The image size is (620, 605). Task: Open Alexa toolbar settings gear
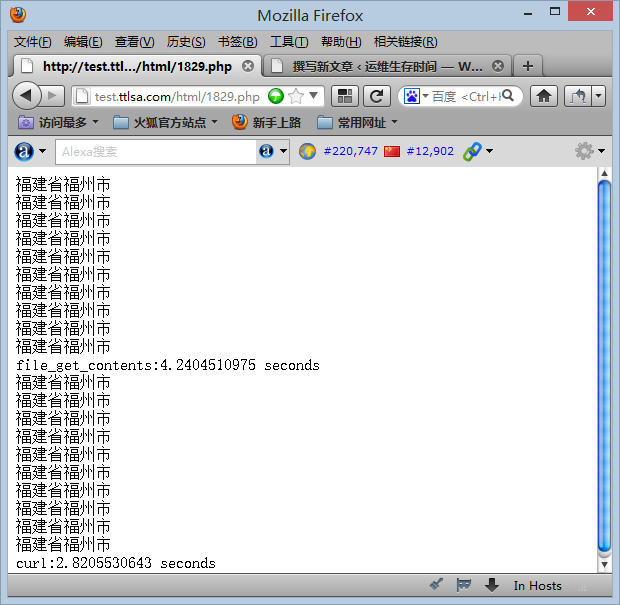tap(584, 151)
